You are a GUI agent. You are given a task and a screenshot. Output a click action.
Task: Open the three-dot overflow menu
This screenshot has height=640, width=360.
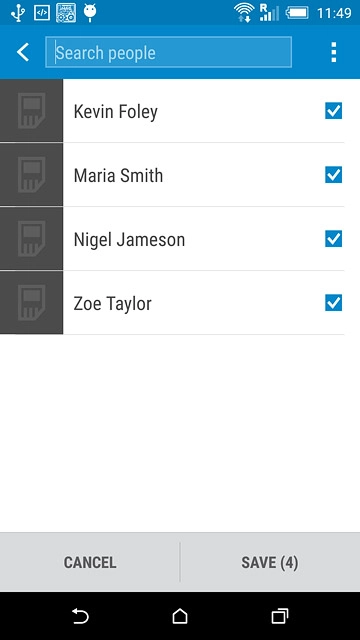coord(333,52)
